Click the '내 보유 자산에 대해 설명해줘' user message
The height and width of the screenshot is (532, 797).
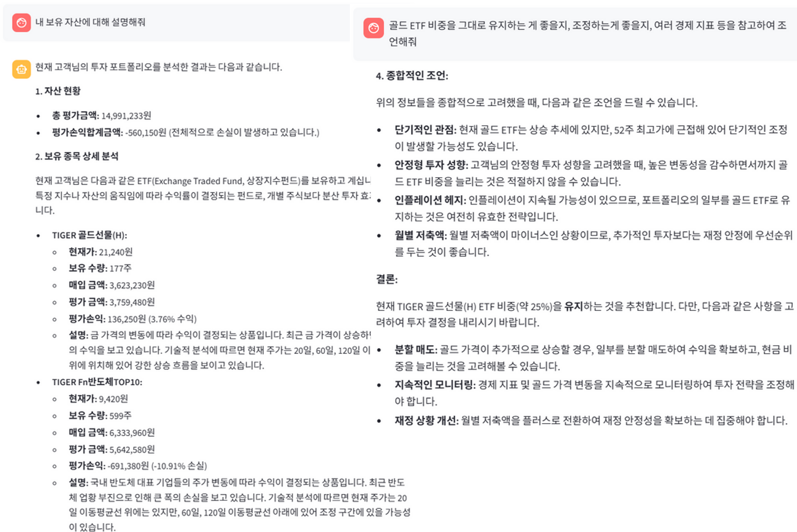[x=90, y=22]
